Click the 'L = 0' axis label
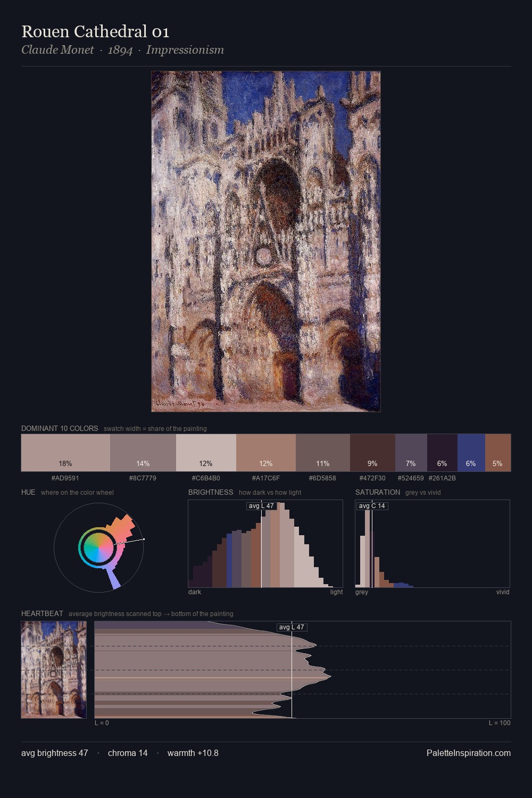 point(102,722)
